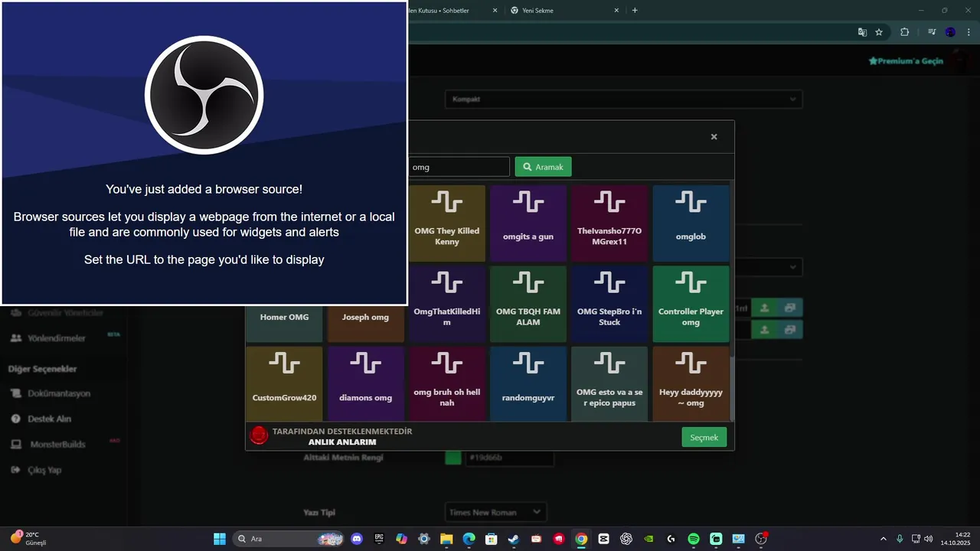
Task: Click the red sponsor logo in dialog footer
Action: point(260,435)
